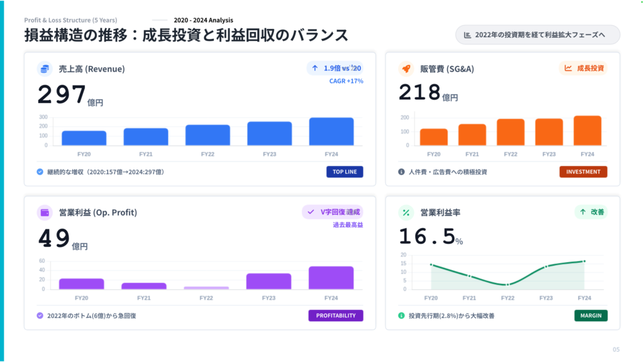Click the 改善 green pill
644x362 pixels.
click(591, 212)
